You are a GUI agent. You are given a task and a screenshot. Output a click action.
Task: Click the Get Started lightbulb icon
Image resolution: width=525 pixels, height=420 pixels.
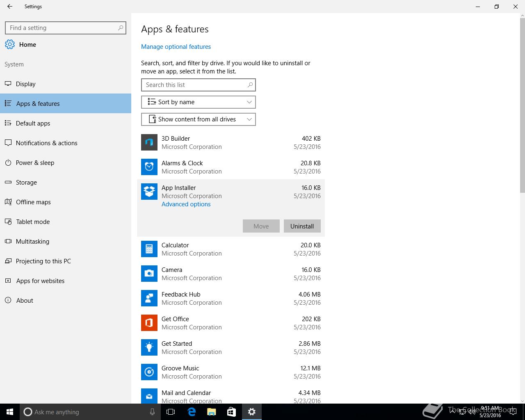coord(149,347)
